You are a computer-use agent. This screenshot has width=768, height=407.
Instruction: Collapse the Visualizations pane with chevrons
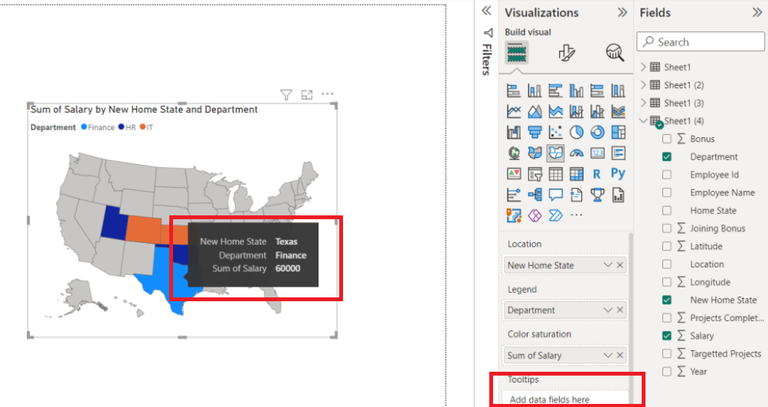[x=622, y=12]
